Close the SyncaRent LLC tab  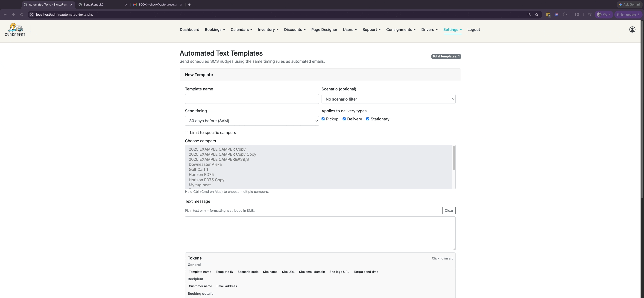click(x=126, y=5)
